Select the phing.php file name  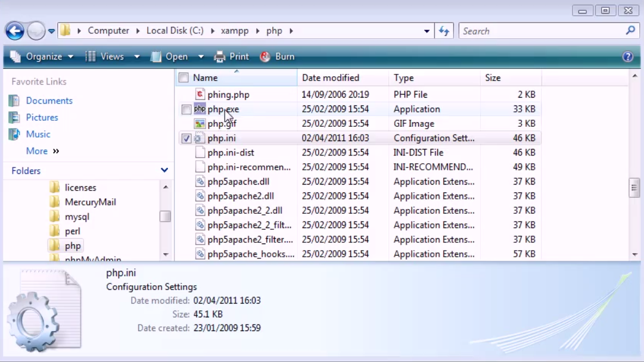(228, 95)
